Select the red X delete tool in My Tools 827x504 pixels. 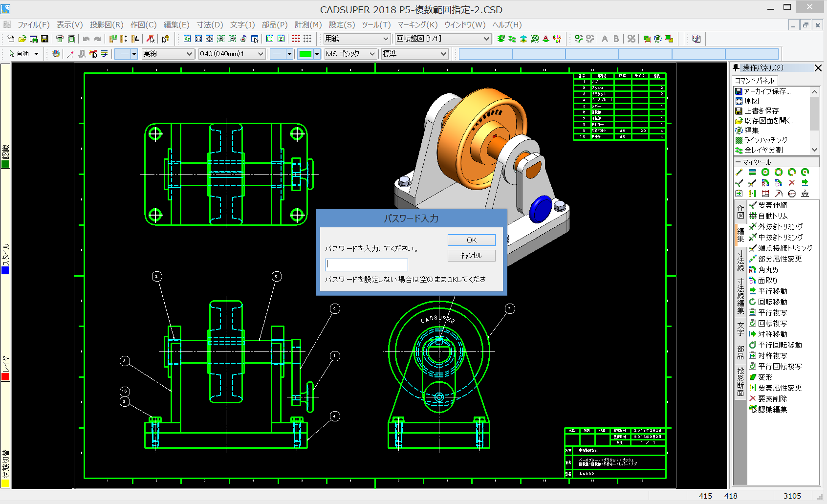pyautogui.click(x=792, y=183)
